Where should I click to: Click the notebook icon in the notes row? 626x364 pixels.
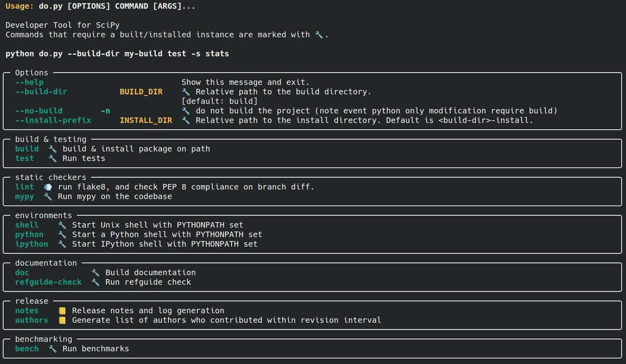point(62,311)
